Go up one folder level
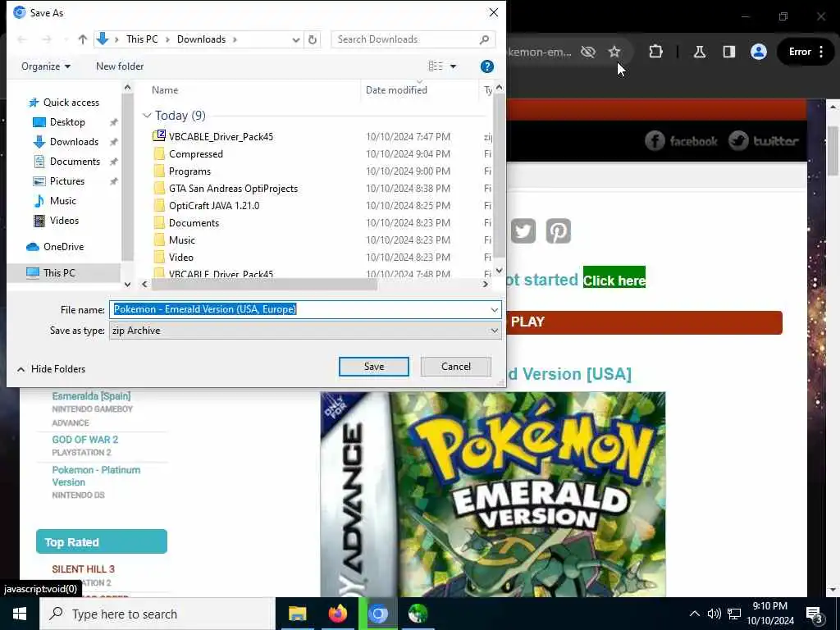Viewport: 840px width, 630px height. point(83,39)
